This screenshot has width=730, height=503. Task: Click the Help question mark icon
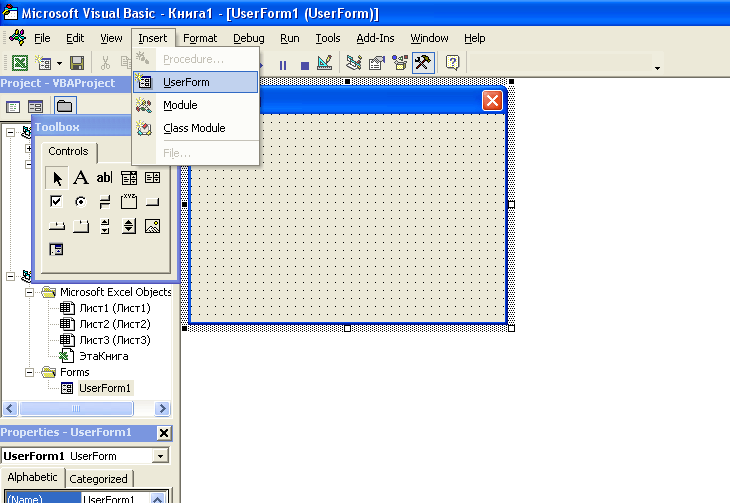[453, 62]
